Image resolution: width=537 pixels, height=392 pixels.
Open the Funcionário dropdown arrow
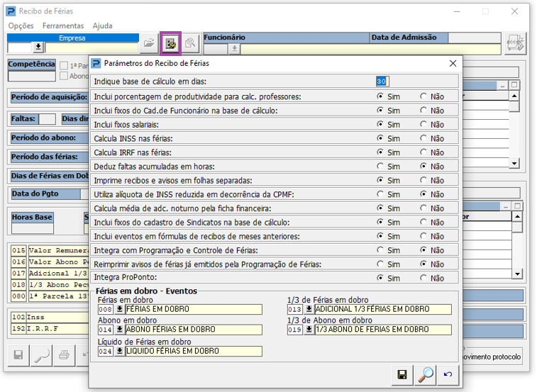pyautogui.click(x=235, y=49)
